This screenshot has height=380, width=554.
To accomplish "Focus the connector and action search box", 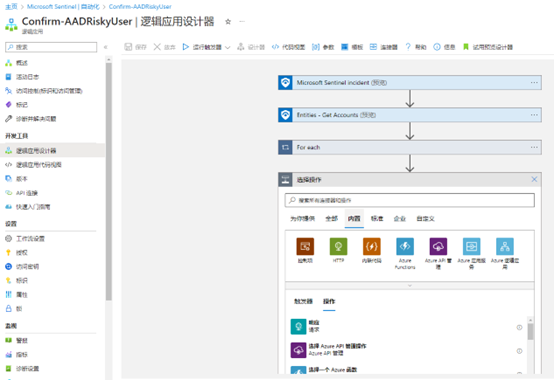I will point(410,200).
